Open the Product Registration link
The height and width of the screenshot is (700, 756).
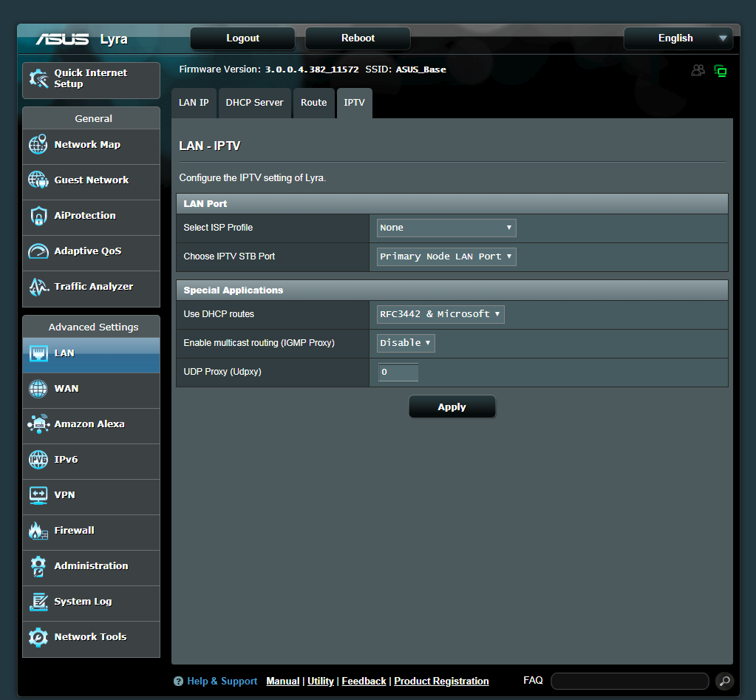coord(441,682)
